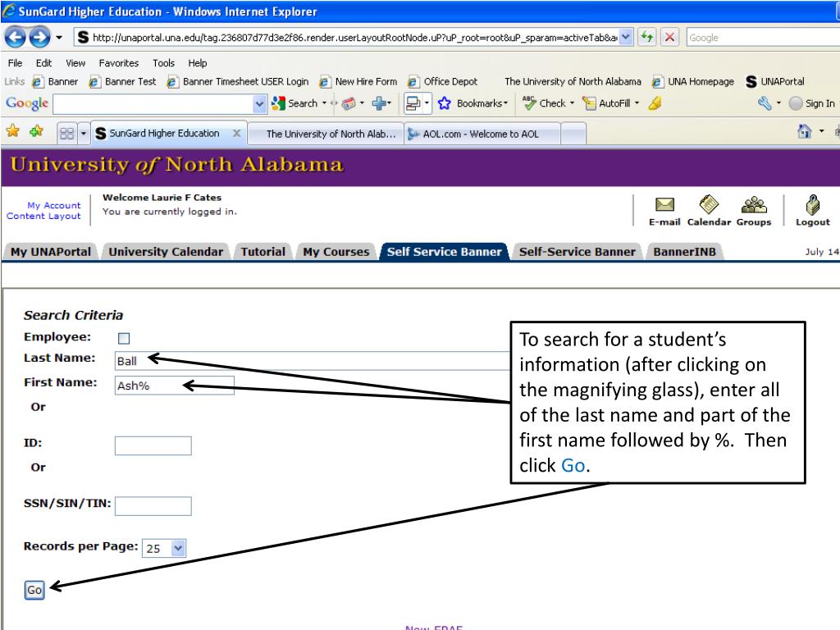Switch to the My Courses tab
The image size is (840, 630).
click(x=336, y=252)
